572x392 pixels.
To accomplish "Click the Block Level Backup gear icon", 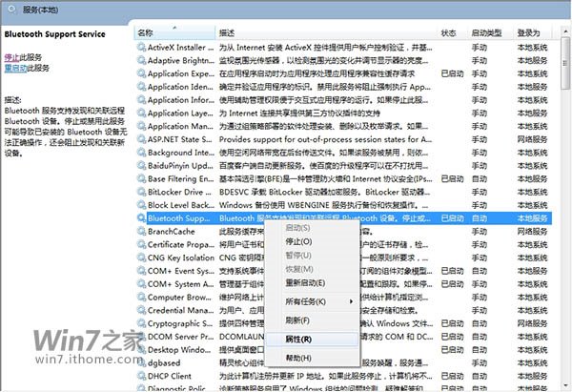I will coord(141,205).
